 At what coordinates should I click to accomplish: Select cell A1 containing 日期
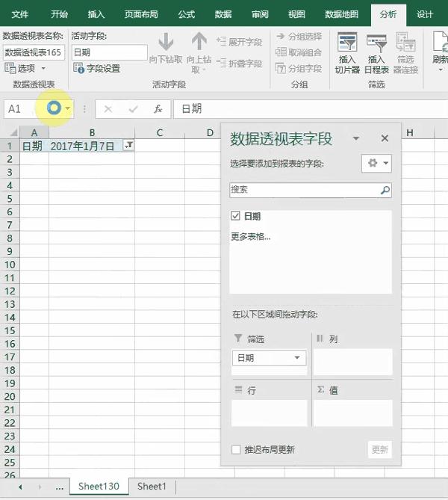tap(34, 146)
